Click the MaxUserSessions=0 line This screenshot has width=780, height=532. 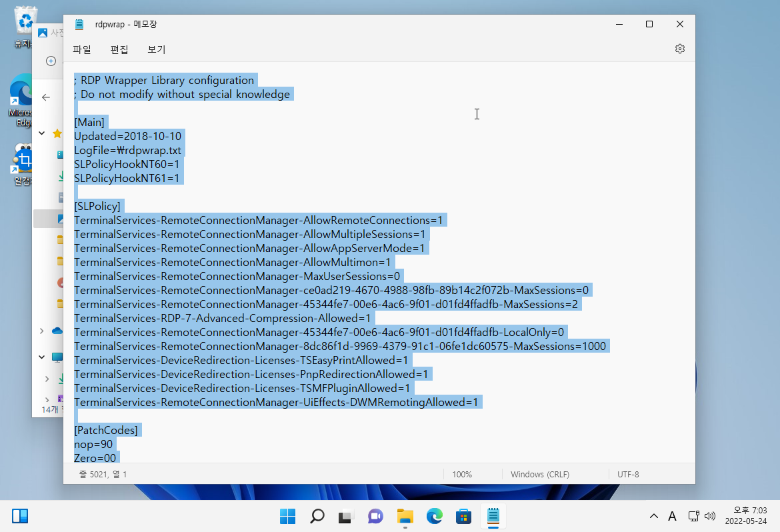tap(237, 276)
